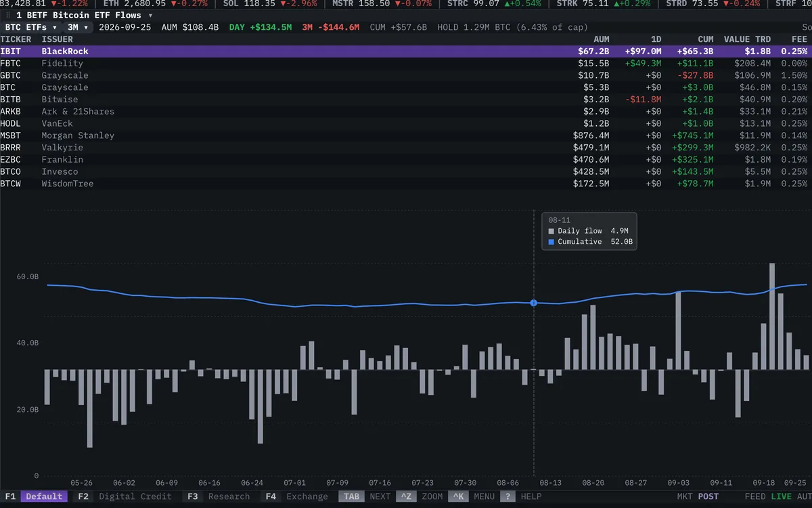Open the ^K MENU shortcut
The height and width of the screenshot is (508, 812).
472,496
